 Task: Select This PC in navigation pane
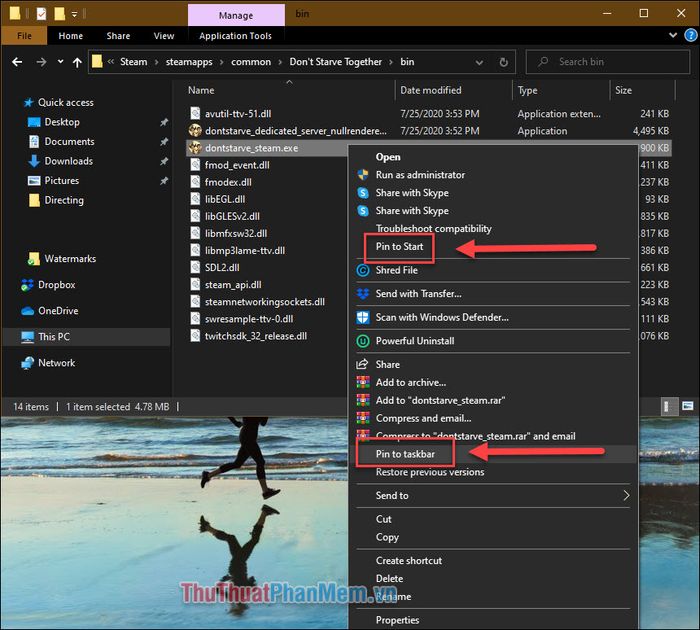click(54, 336)
